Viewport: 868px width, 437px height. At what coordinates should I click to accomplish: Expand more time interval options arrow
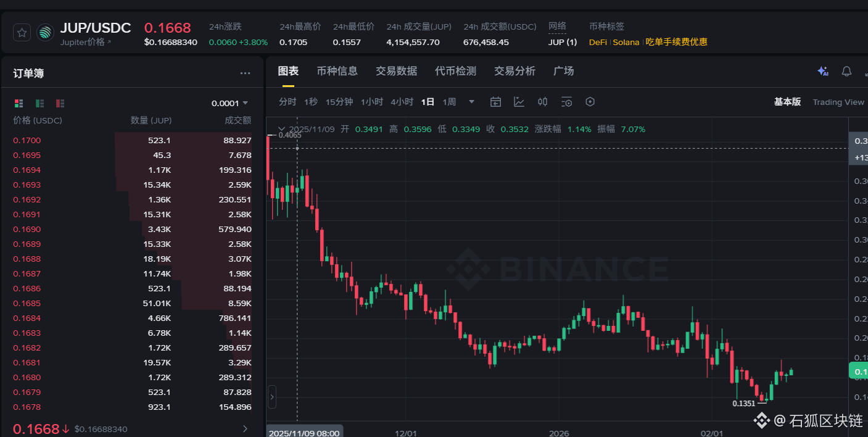[472, 102]
